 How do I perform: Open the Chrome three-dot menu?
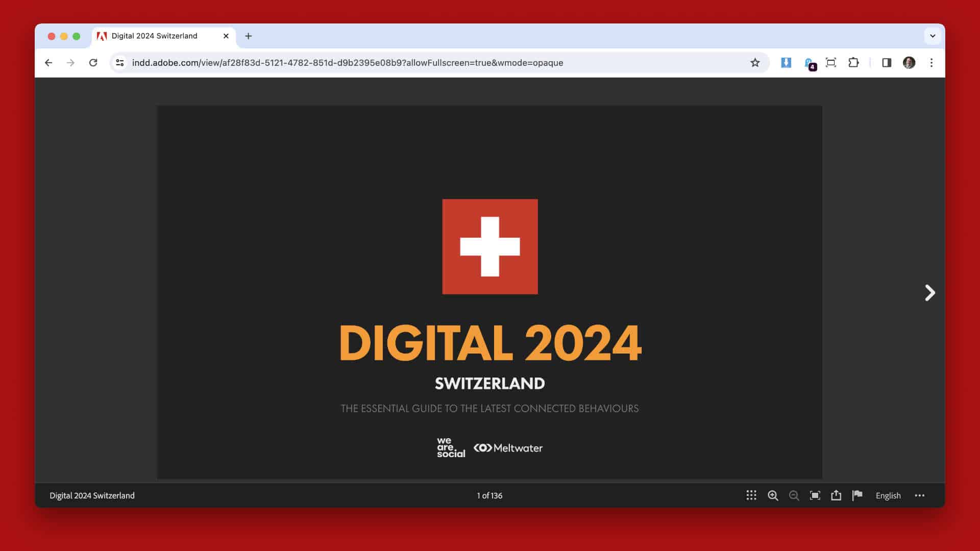(x=932, y=63)
